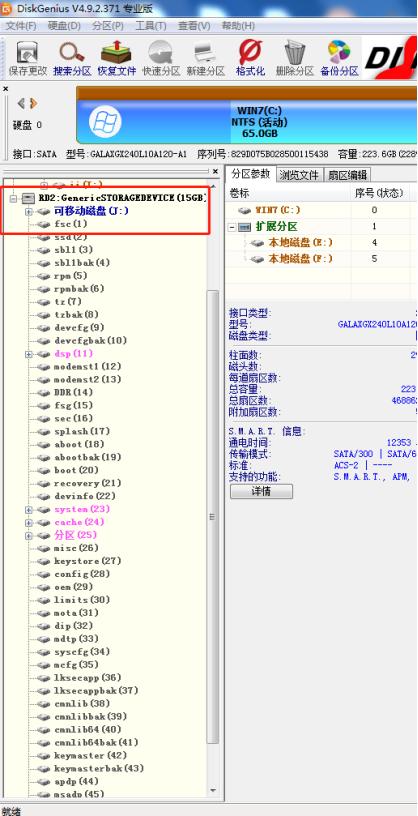The width and height of the screenshot is (418, 816).
Task: Select the recovery(21) partition
Action: pyautogui.click(x=87, y=483)
